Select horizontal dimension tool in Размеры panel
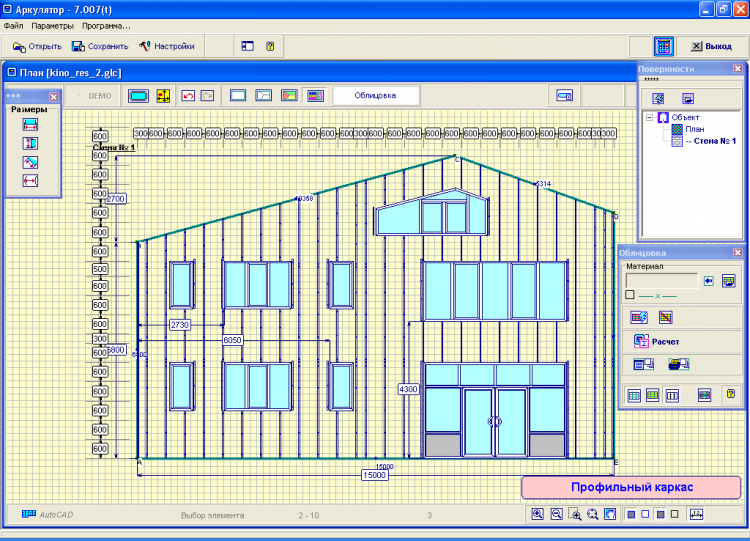750x541 pixels. (x=30, y=125)
